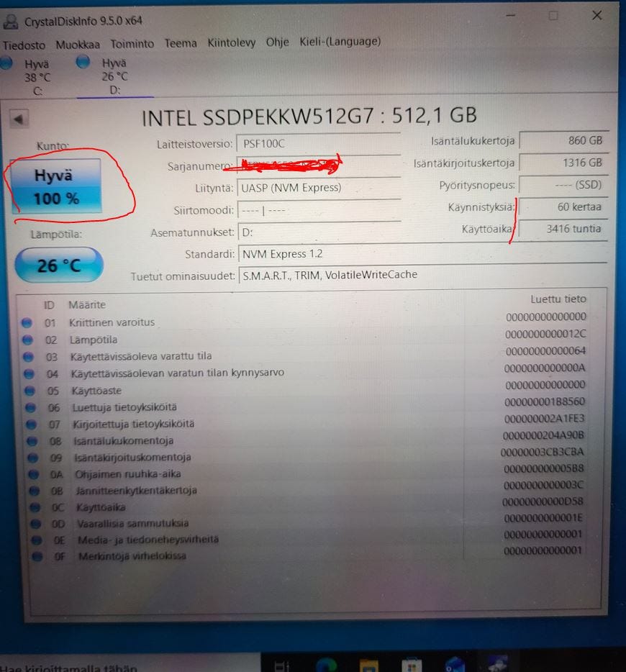Open the Muokkaa menu

tap(78, 45)
